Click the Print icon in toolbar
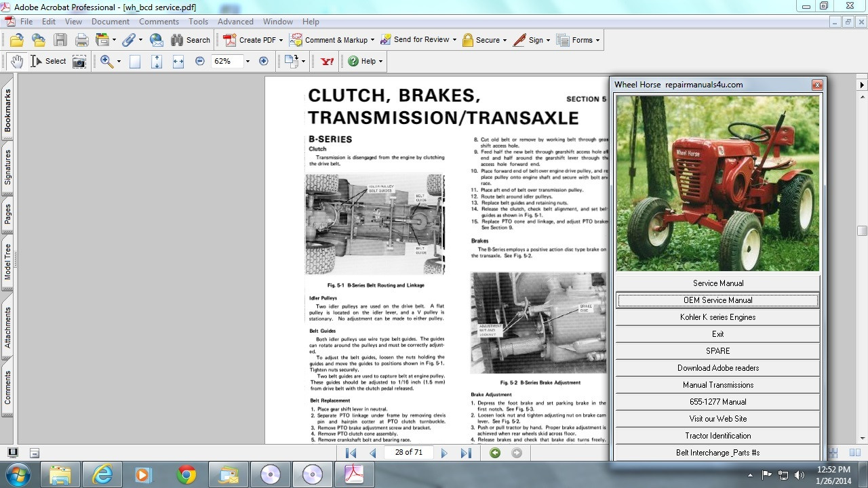Image resolution: width=868 pixels, height=488 pixels. (x=82, y=40)
